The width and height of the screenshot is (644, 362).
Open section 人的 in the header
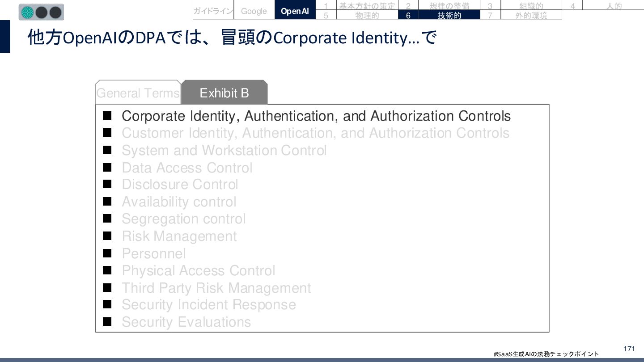pos(614,6)
